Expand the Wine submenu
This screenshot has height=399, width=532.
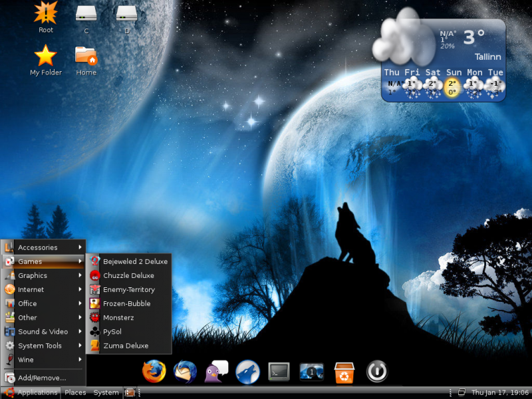[43, 360]
